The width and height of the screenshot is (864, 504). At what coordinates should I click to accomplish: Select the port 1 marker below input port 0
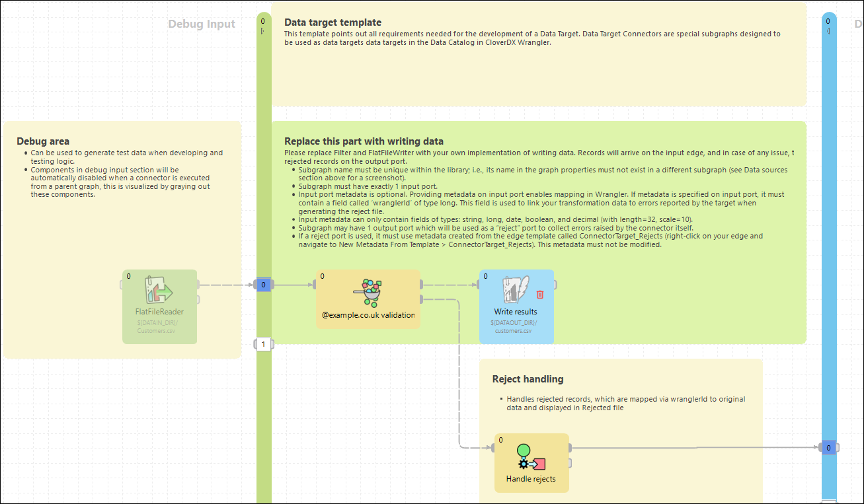point(264,343)
